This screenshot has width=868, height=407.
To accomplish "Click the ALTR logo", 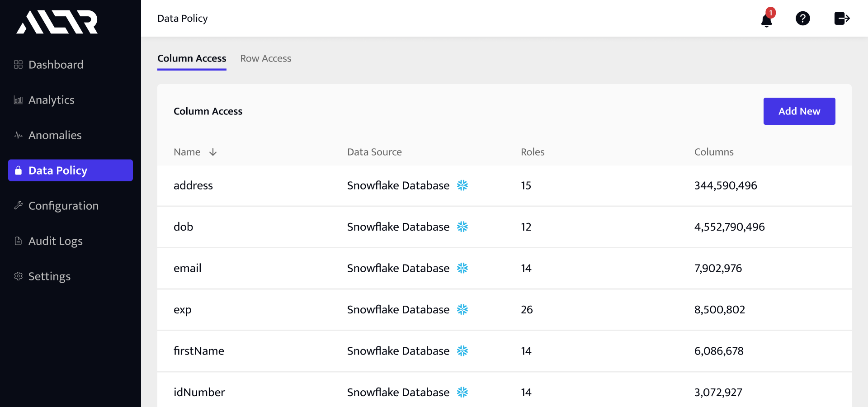I will [x=57, y=22].
